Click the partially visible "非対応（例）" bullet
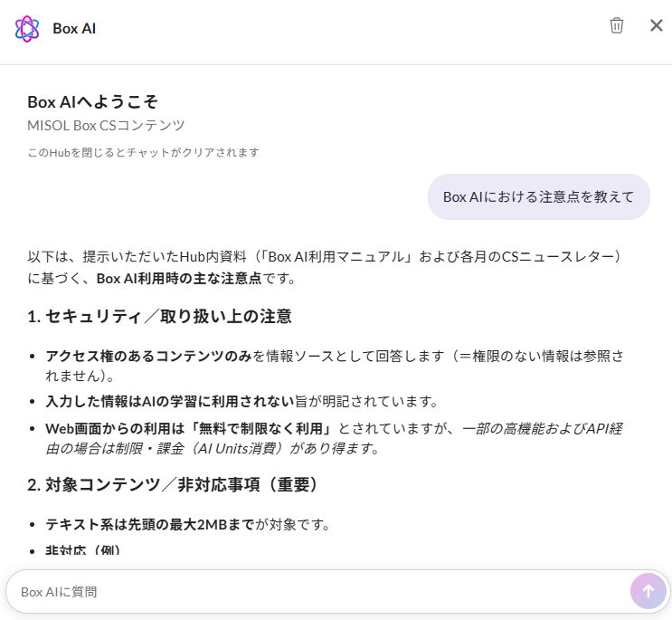 point(83,550)
